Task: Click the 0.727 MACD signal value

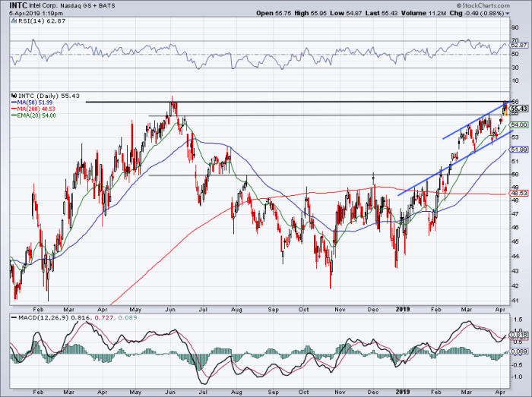Action: tap(104, 318)
